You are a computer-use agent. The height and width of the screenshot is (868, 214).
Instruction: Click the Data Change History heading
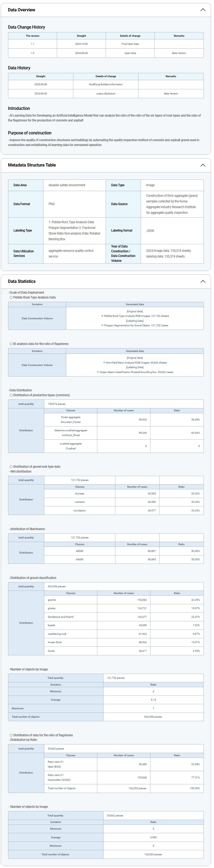[26, 27]
